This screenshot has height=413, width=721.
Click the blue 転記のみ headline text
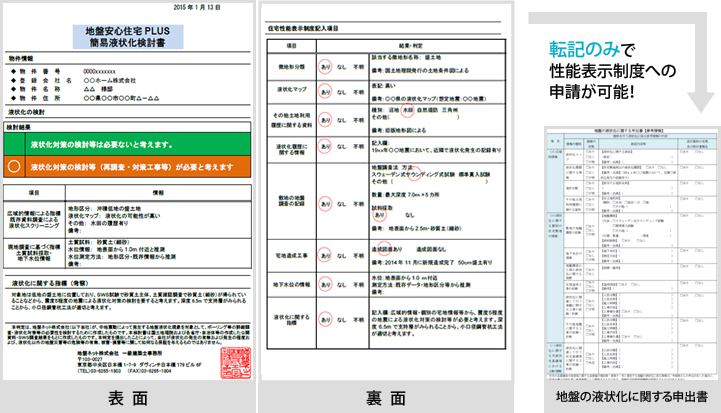584,49
